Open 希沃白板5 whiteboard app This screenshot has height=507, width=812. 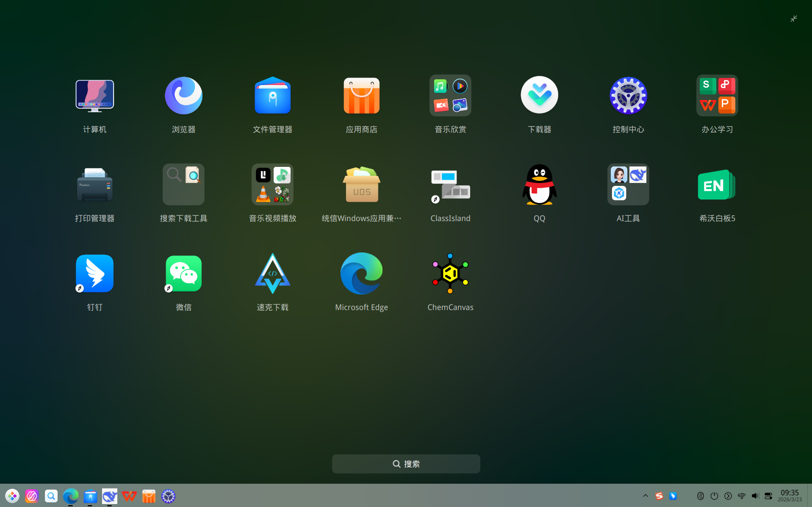[717, 185]
